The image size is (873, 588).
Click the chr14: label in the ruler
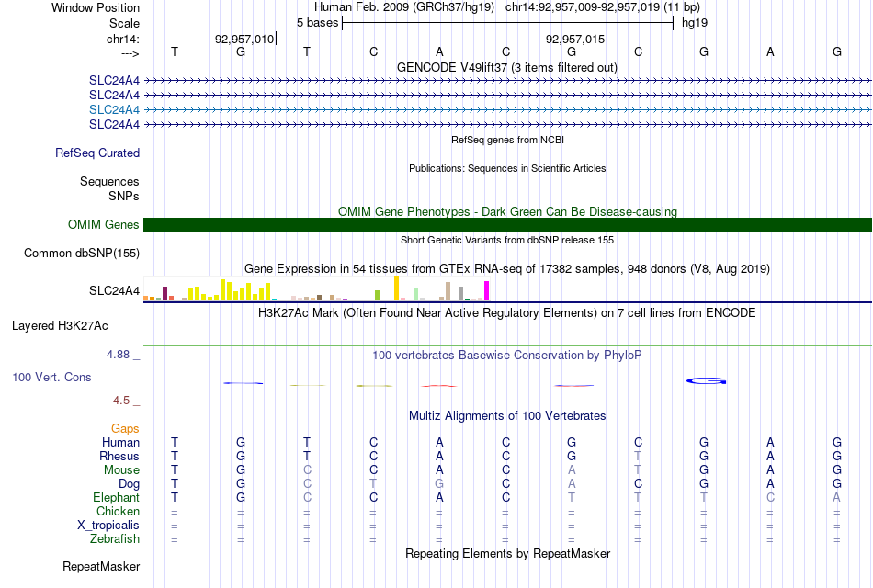tap(122, 39)
